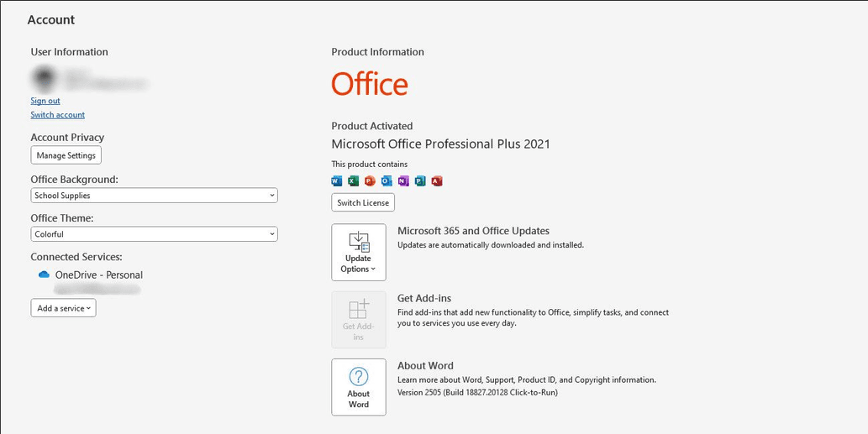Click the This product contains label
Image resolution: width=868 pixels, height=434 pixels.
[369, 165]
